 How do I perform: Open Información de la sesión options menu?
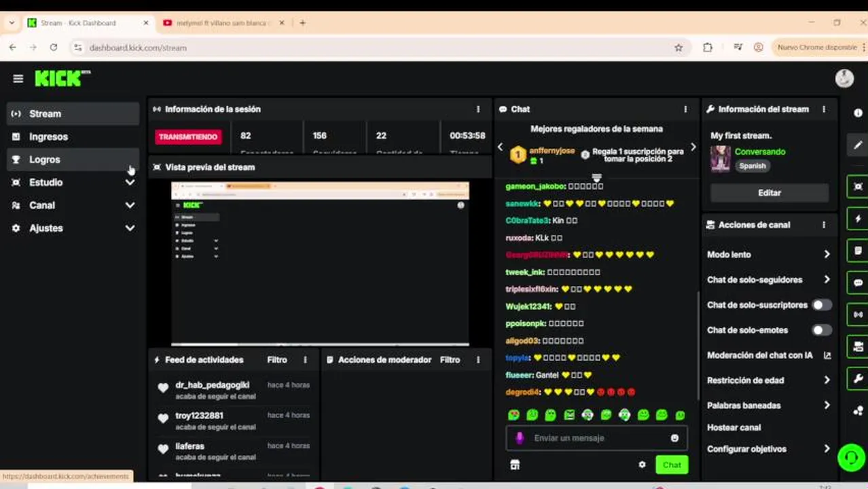[x=478, y=109]
